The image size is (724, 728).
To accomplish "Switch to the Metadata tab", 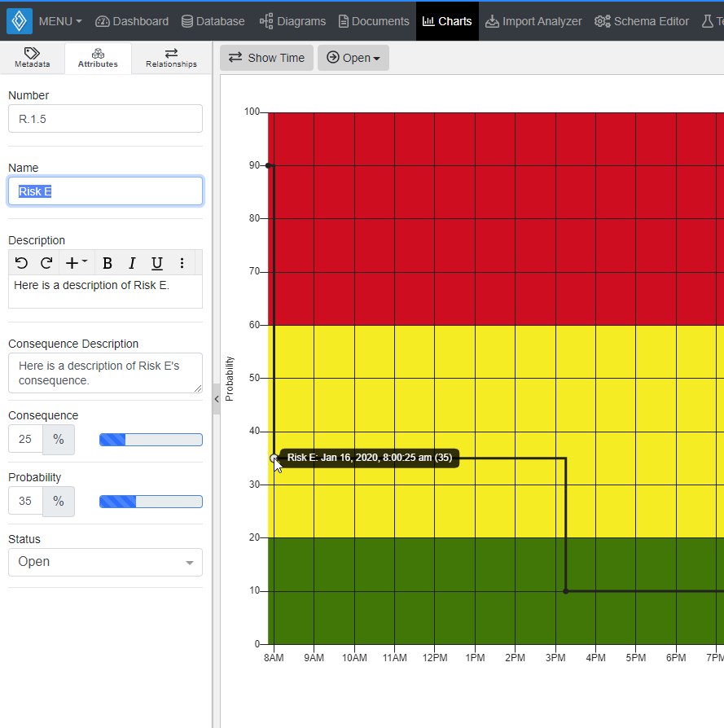I will pyautogui.click(x=31, y=57).
